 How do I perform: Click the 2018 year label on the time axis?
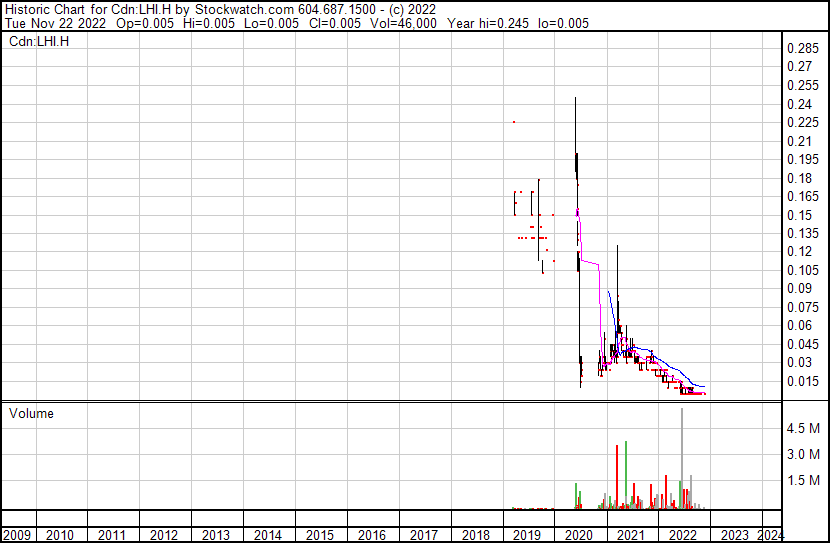(475, 535)
